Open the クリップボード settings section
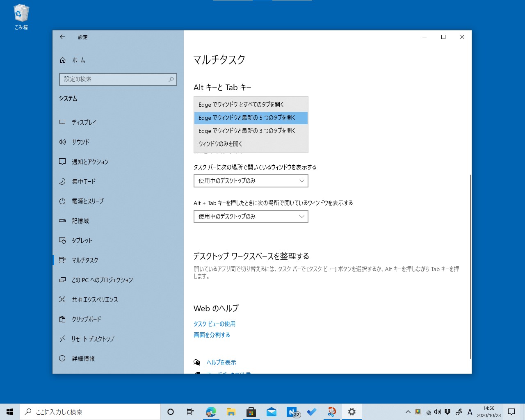Screen dimensions: 525x420 (x=87, y=319)
